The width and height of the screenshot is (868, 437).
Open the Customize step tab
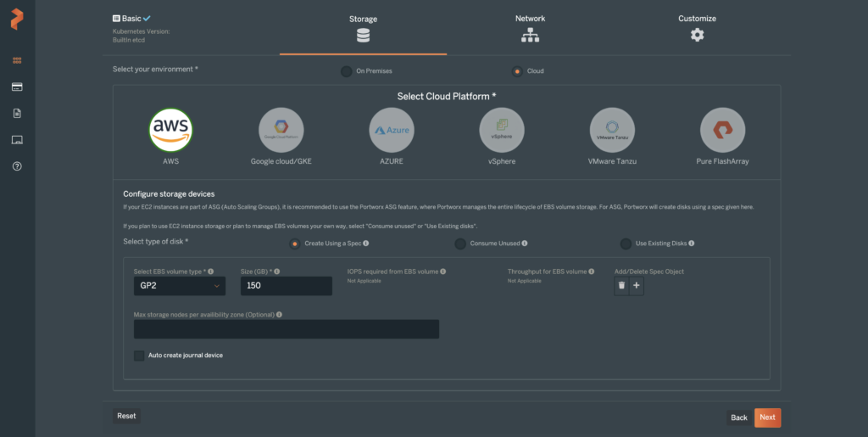(x=697, y=27)
